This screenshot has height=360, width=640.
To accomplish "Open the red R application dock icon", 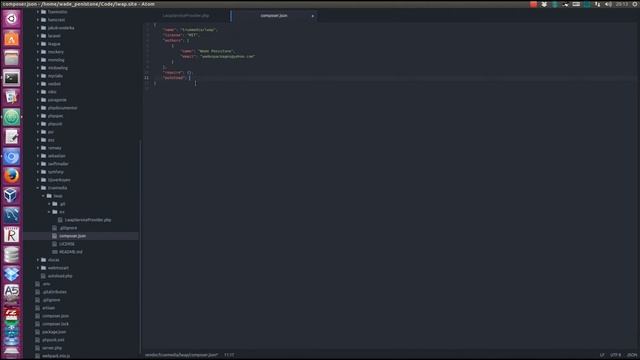I will [x=11, y=235].
